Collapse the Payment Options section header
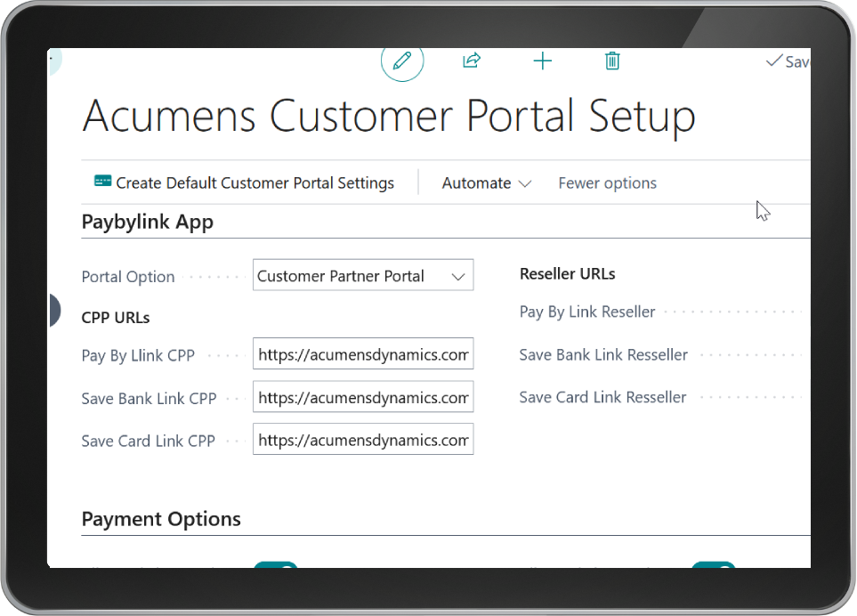Image resolution: width=857 pixels, height=616 pixels. coord(161,519)
